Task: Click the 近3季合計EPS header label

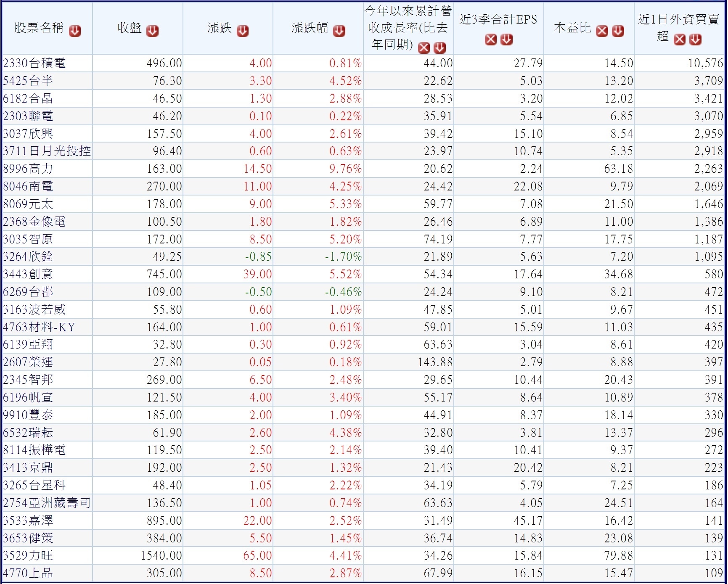Action: tap(498, 19)
